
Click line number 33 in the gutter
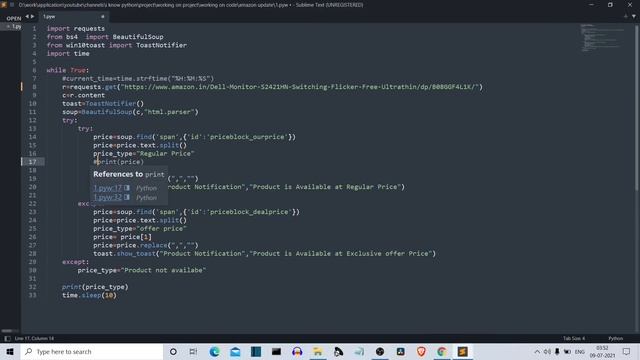pos(32,295)
